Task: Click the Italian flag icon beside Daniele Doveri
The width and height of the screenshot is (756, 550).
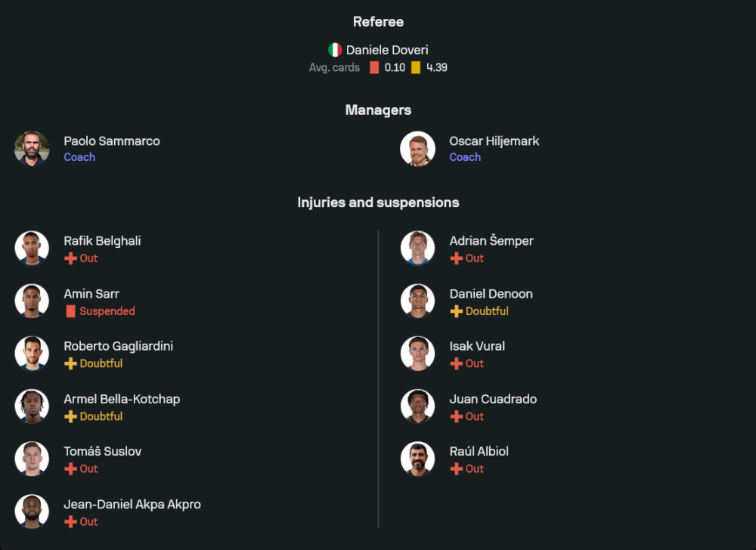Action: (335, 50)
